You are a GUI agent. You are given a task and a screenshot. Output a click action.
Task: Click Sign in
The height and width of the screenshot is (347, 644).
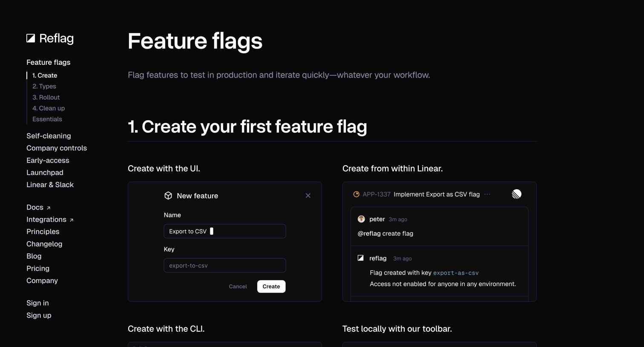[37, 303]
